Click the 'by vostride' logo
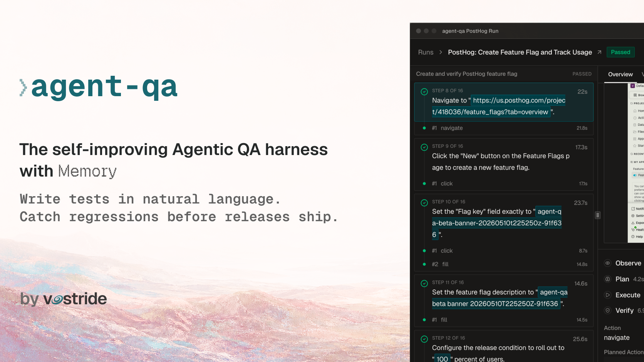This screenshot has width=644, height=362. [64, 299]
